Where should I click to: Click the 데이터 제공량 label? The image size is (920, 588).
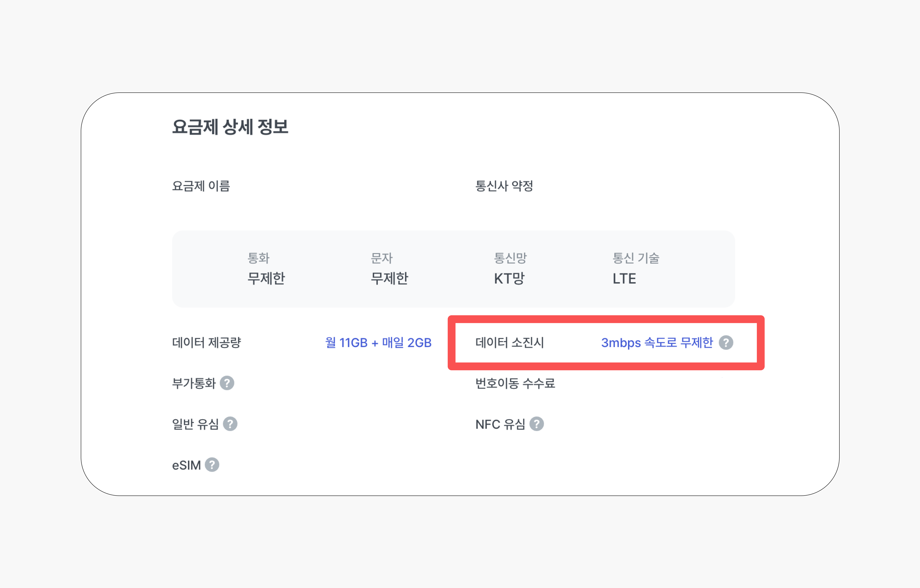click(x=206, y=343)
